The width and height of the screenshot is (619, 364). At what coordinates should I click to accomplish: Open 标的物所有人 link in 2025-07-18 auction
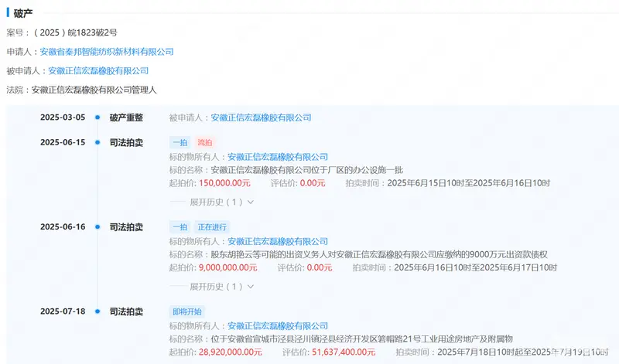click(x=278, y=326)
